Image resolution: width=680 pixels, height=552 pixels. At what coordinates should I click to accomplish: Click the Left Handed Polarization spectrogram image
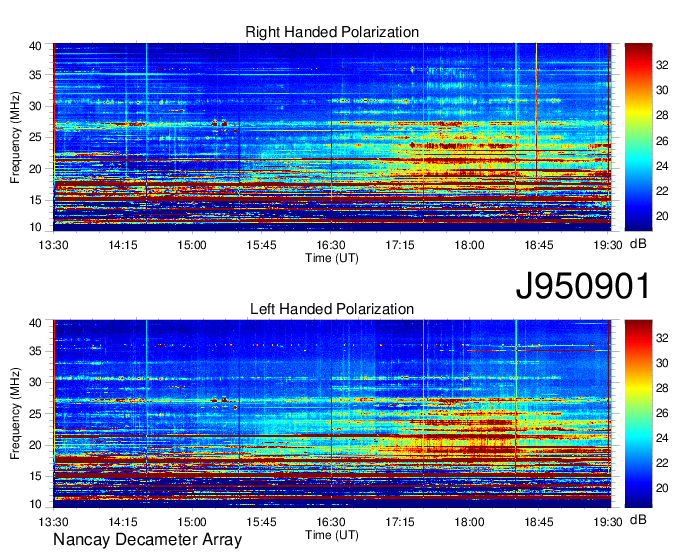click(332, 414)
